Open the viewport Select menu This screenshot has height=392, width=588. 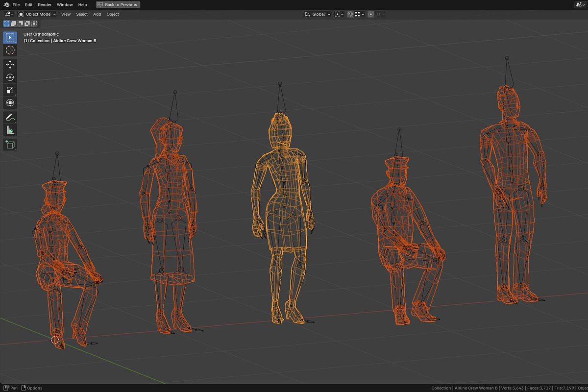click(82, 14)
